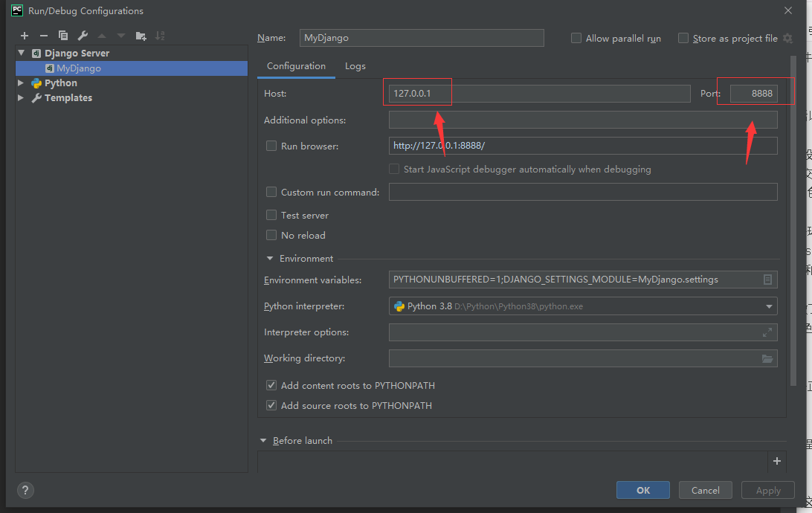Viewport: 812px width, 513px height.
Task: Click the Django Server dj icon
Action: 36,54
